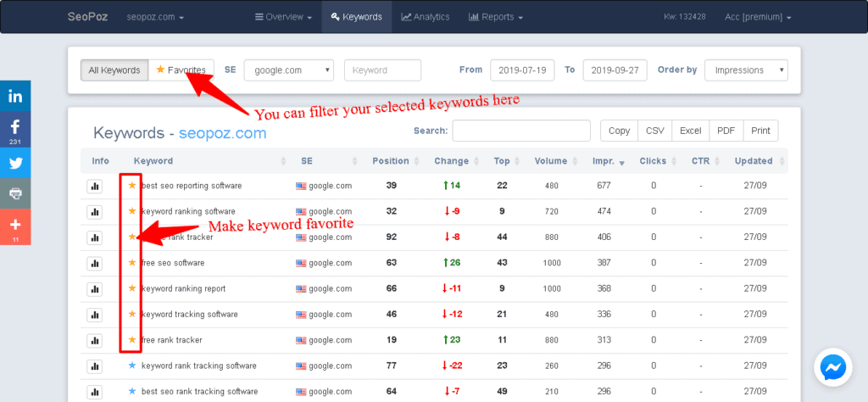Select the All Keywords filter
The image size is (868, 402).
click(114, 70)
